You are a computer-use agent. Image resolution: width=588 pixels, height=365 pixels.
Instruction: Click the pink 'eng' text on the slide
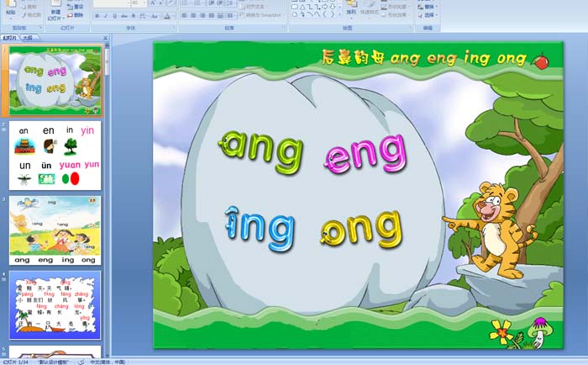click(365, 154)
